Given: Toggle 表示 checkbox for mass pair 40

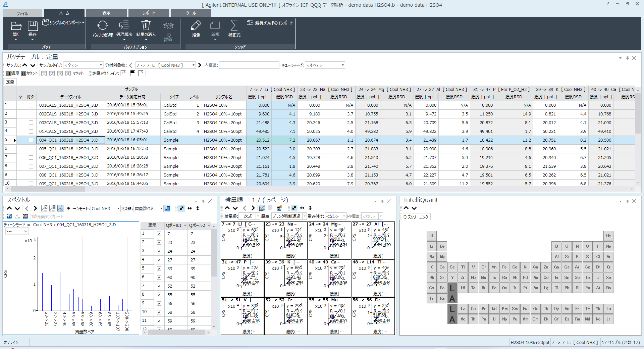Looking at the screenshot, I should click(x=159, y=277).
